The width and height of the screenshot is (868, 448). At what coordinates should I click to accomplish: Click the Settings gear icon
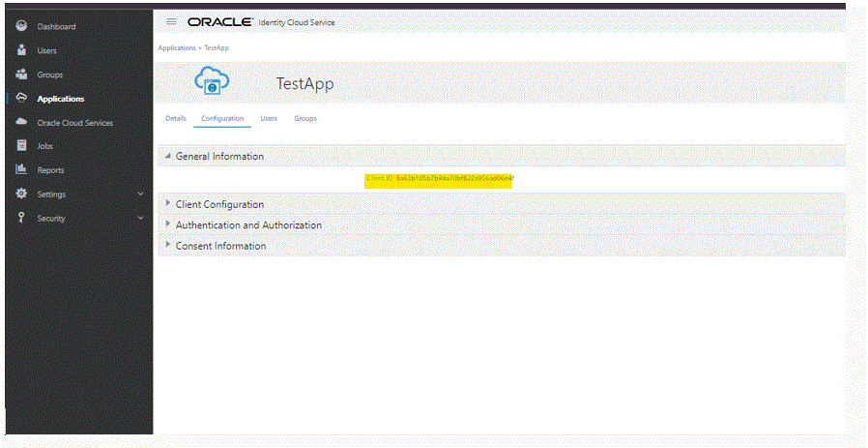(x=21, y=194)
